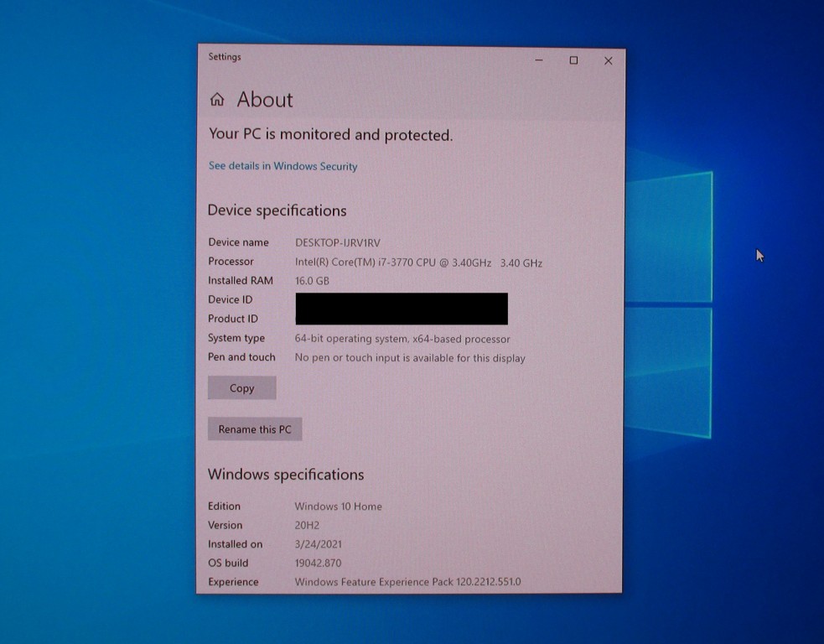Select the device name DESKTOP-IJRV1RV
The width and height of the screenshot is (824, 644).
(337, 243)
